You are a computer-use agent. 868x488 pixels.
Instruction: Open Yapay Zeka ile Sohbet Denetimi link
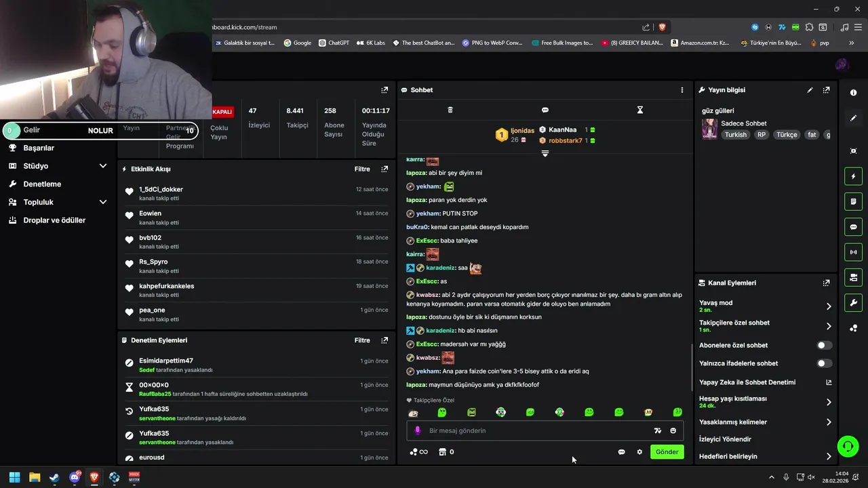pos(766,382)
